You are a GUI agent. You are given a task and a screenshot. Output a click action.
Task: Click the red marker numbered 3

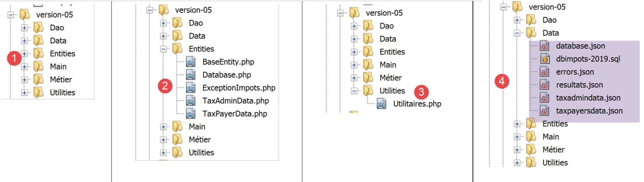coord(421,92)
